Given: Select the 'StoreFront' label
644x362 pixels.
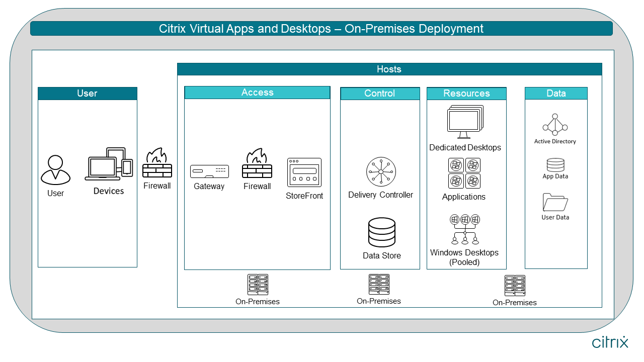Looking at the screenshot, I should pyautogui.click(x=304, y=196).
